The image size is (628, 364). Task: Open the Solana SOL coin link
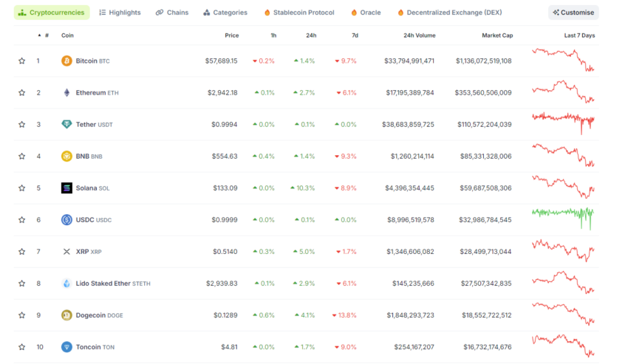pos(92,188)
